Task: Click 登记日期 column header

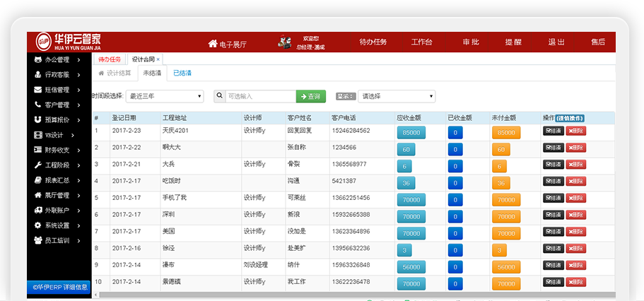Action: (124, 118)
